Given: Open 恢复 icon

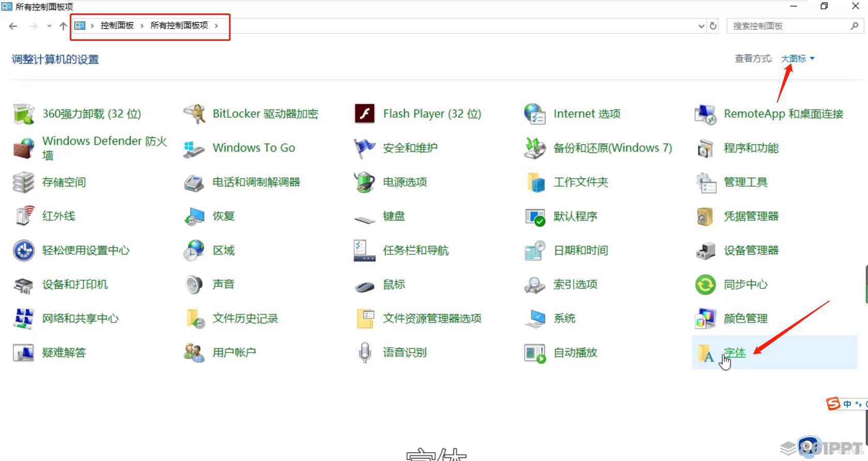Looking at the screenshot, I should click(x=194, y=216).
